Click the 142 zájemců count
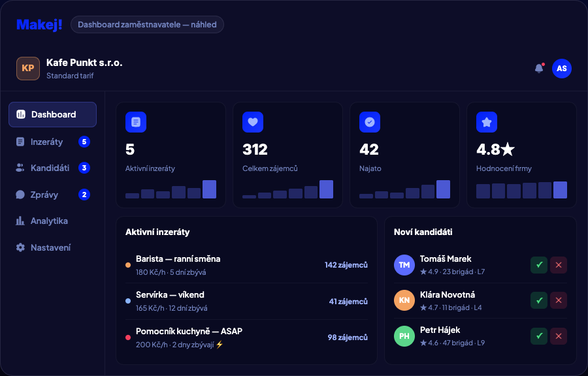Viewport: 588px width, 376px height. 346,265
